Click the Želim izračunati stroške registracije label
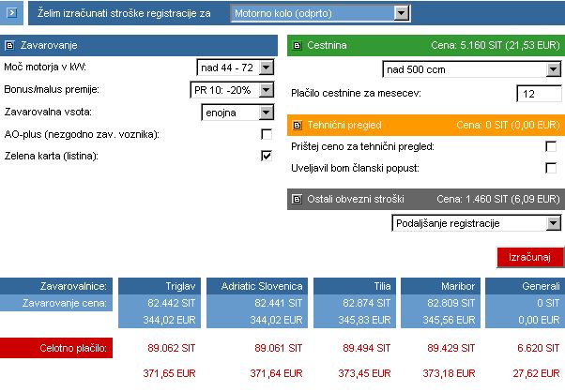 [x=124, y=13]
